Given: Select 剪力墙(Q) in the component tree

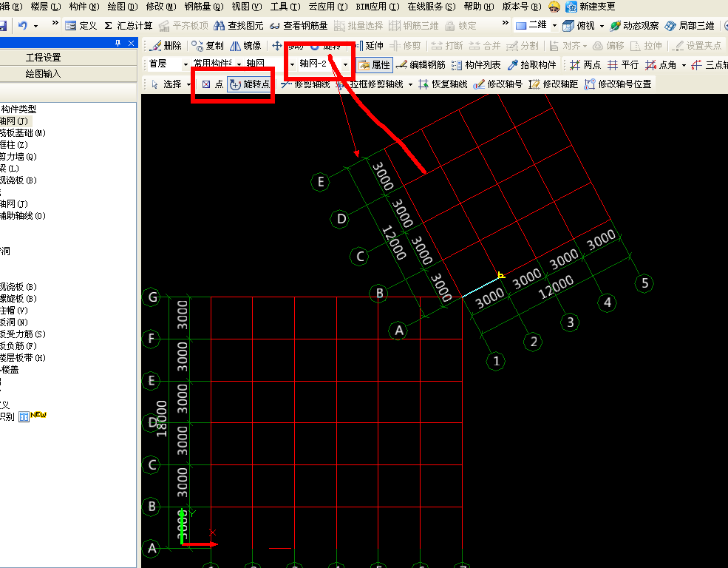Looking at the screenshot, I should (18, 157).
